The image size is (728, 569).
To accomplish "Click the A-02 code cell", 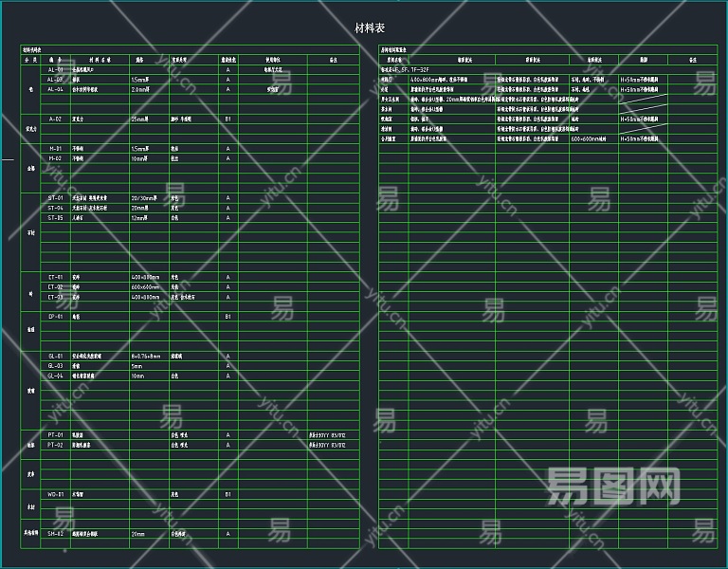I will (x=55, y=119).
